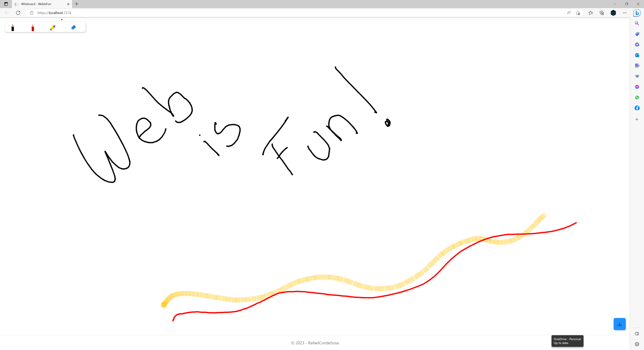Select the red pencil tool
The height and width of the screenshot is (350, 644).
click(33, 27)
